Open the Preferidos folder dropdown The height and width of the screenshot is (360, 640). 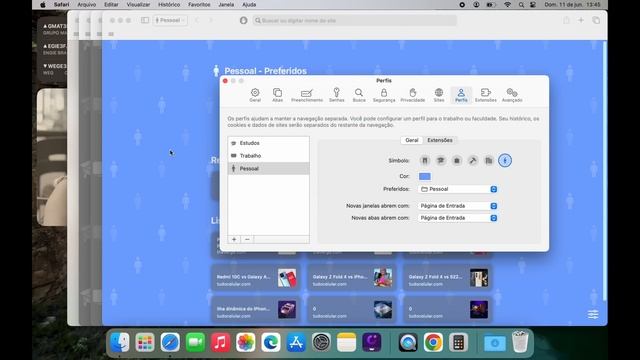pyautogui.click(x=458, y=189)
